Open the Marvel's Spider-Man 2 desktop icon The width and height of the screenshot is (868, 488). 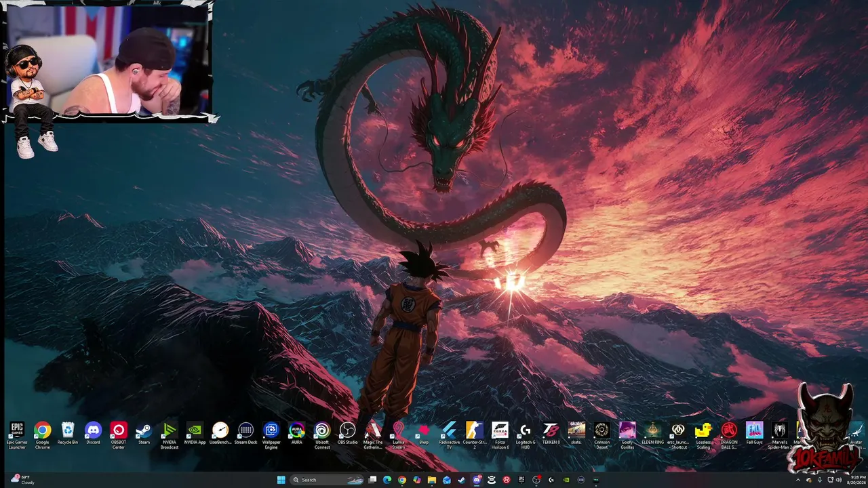click(780, 434)
